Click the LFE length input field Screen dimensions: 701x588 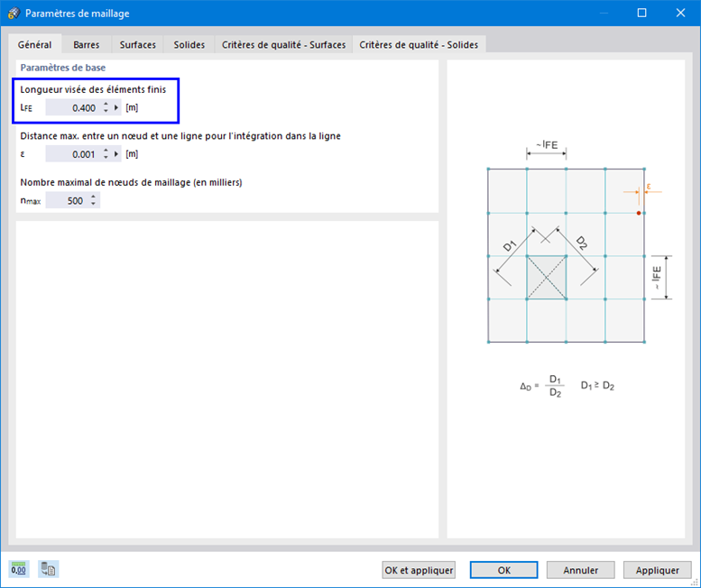click(x=72, y=107)
